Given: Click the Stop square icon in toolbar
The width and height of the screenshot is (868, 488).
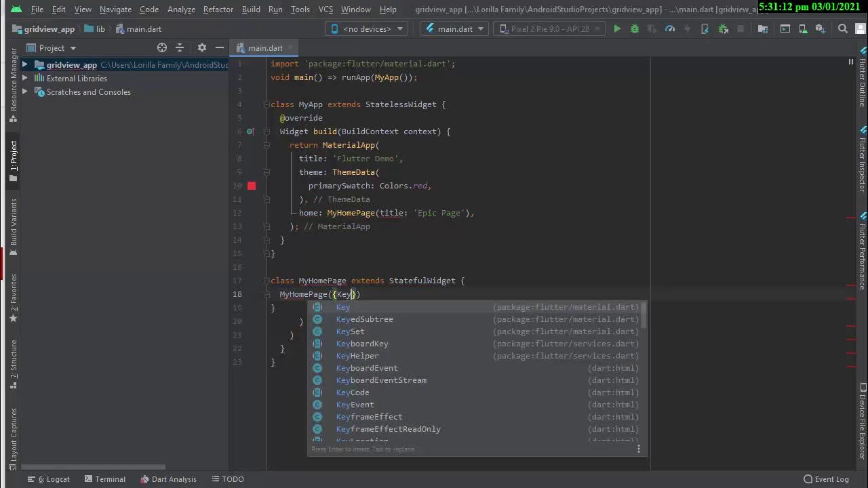Looking at the screenshot, I should [x=741, y=29].
